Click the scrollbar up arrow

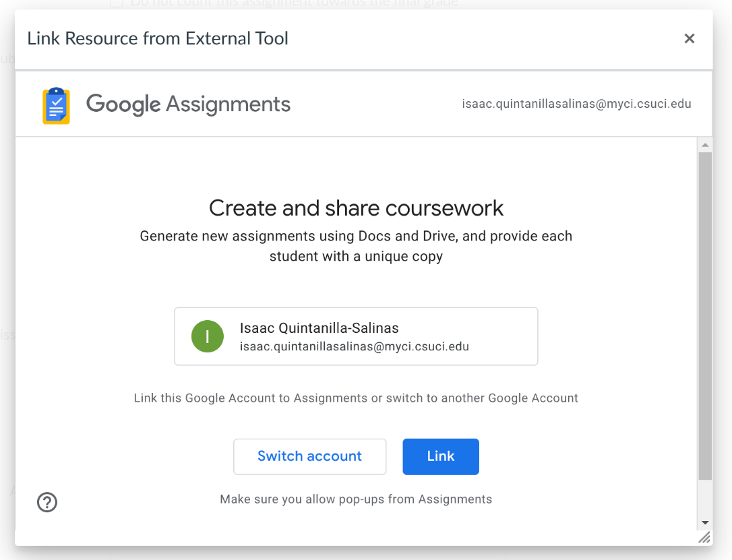pos(705,145)
